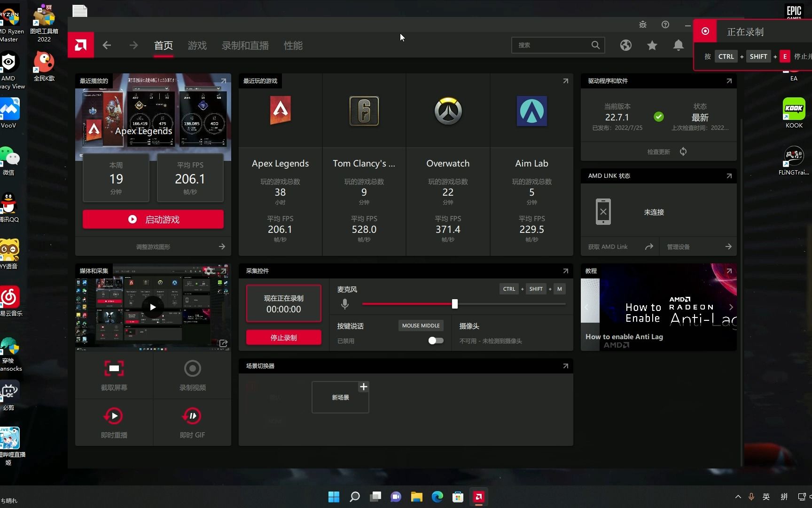Open favorites star icon
This screenshot has width=812, height=508.
click(x=652, y=45)
